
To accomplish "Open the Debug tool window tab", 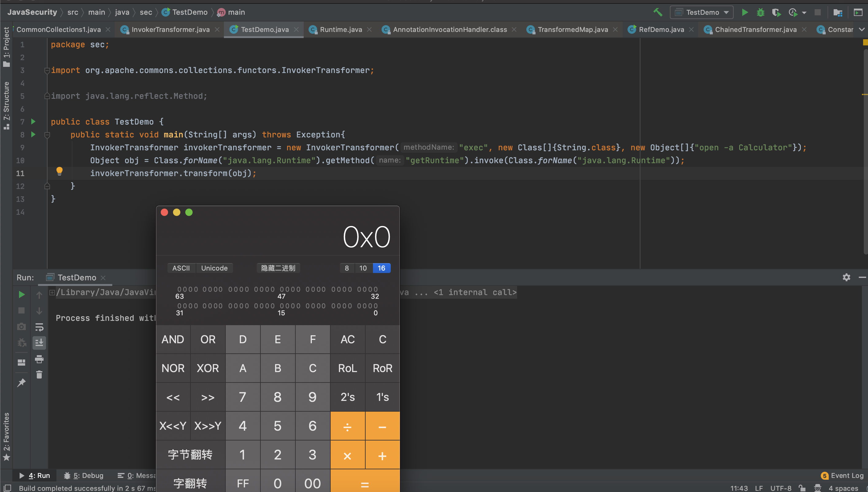I will 84,475.
